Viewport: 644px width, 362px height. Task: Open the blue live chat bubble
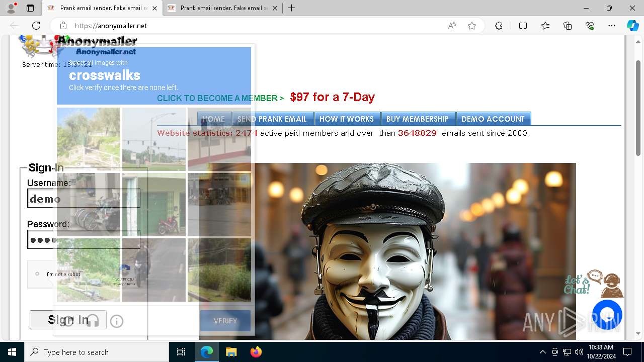coord(607,315)
